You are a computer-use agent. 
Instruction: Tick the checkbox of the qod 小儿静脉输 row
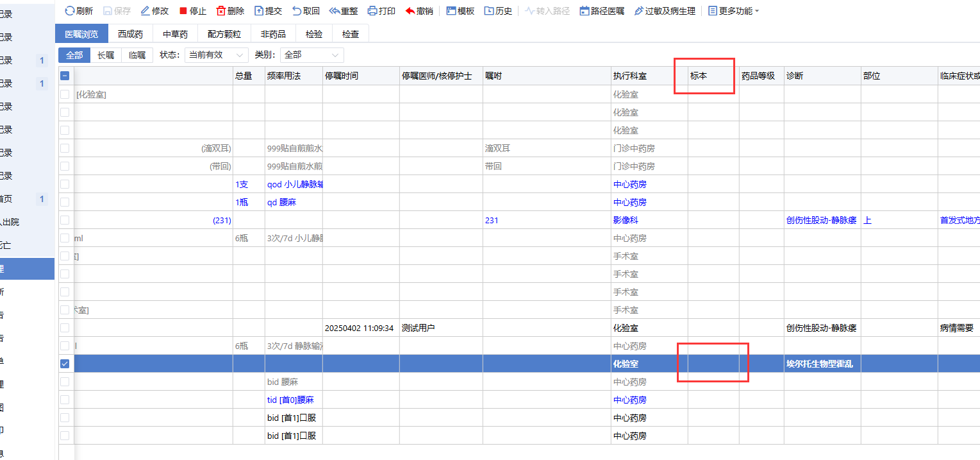pyautogui.click(x=65, y=184)
